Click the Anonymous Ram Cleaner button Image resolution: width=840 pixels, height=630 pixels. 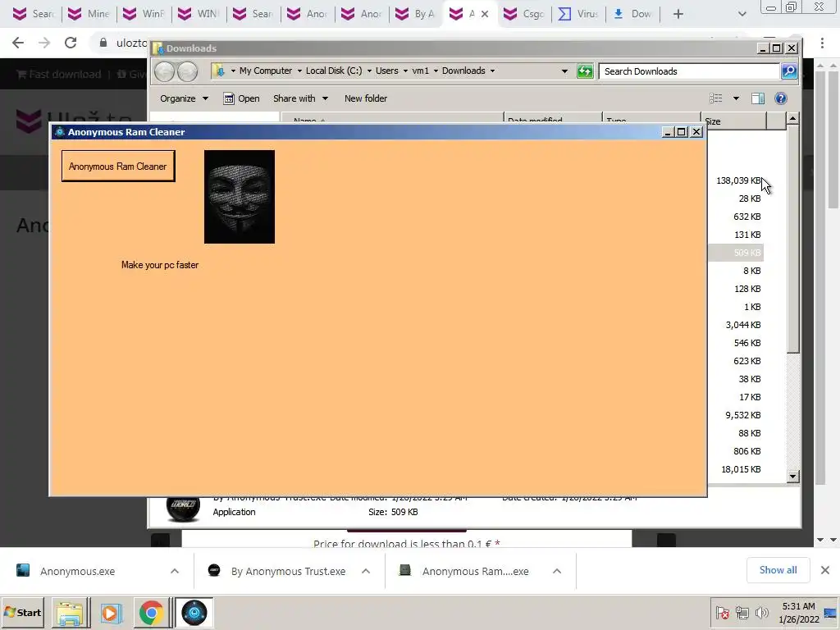[x=118, y=166]
